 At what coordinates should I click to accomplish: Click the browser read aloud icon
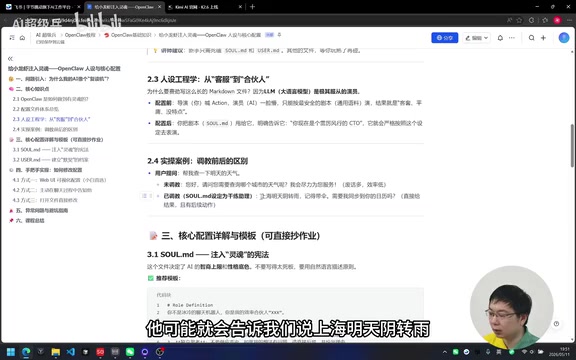click(509, 20)
